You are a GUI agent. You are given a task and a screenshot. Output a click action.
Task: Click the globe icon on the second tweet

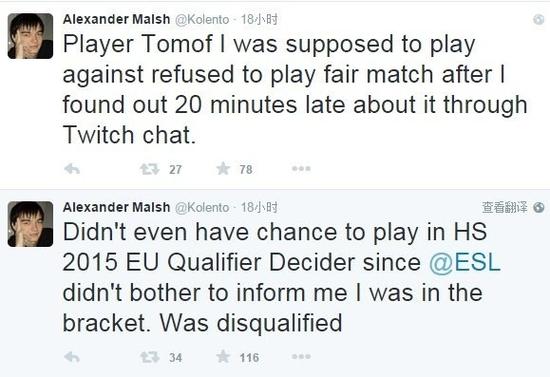tap(538, 208)
